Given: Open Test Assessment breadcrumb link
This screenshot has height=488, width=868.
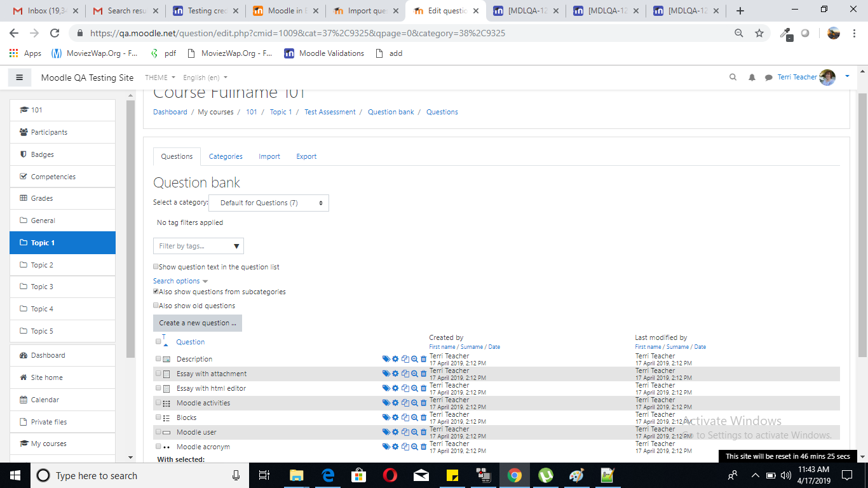Looking at the screenshot, I should click(330, 112).
